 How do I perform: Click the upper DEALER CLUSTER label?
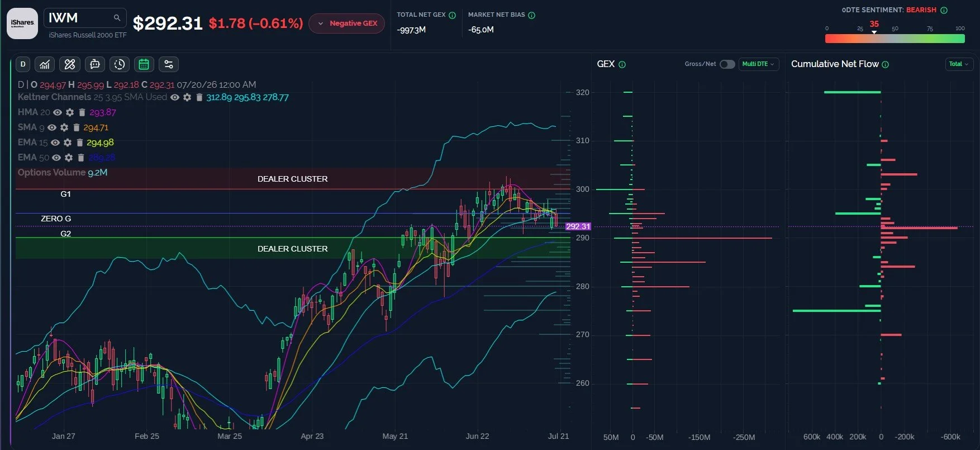click(293, 179)
